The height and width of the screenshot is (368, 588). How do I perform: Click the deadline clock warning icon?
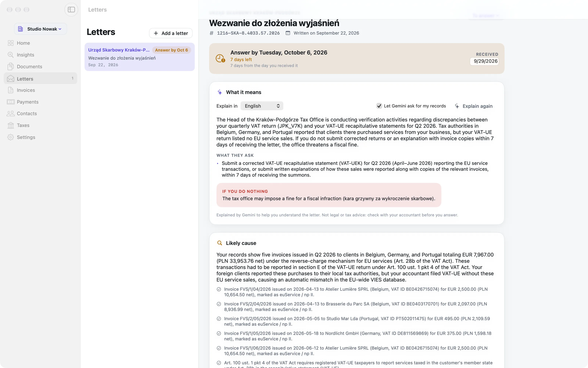[220, 58]
